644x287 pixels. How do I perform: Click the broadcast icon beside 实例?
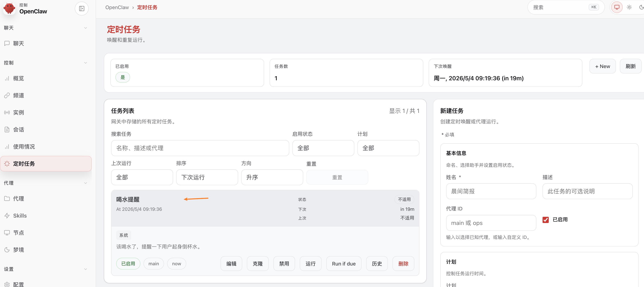pos(7,112)
